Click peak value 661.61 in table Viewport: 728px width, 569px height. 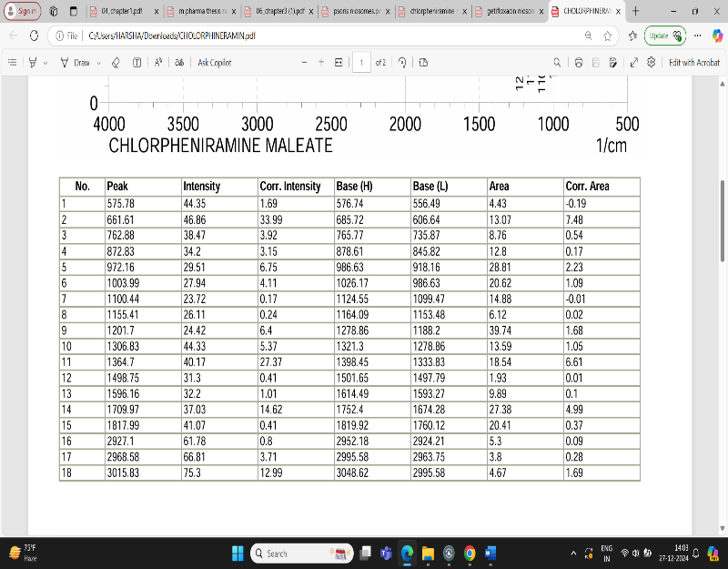(120, 219)
